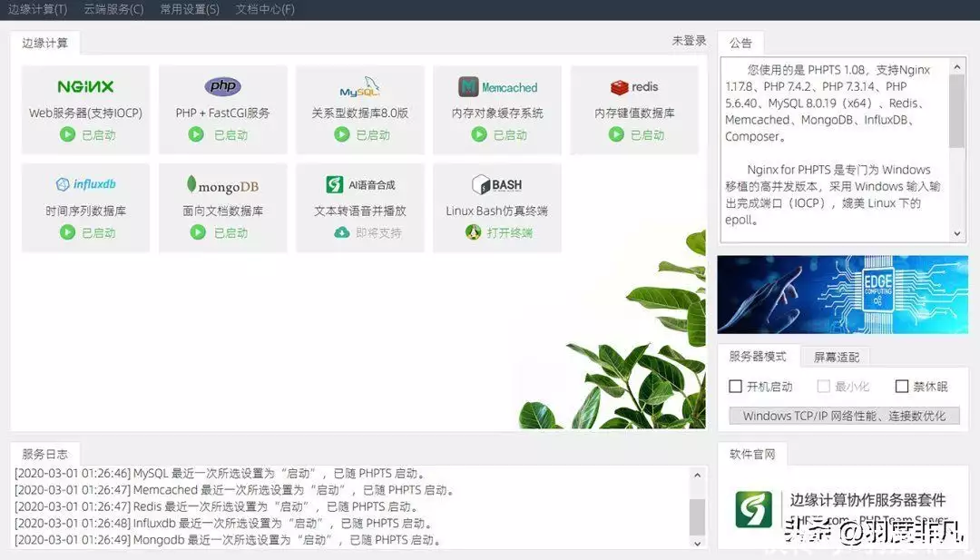Click the penguin icon beside 打开终端
Image resolution: width=980 pixels, height=560 pixels.
[473, 232]
